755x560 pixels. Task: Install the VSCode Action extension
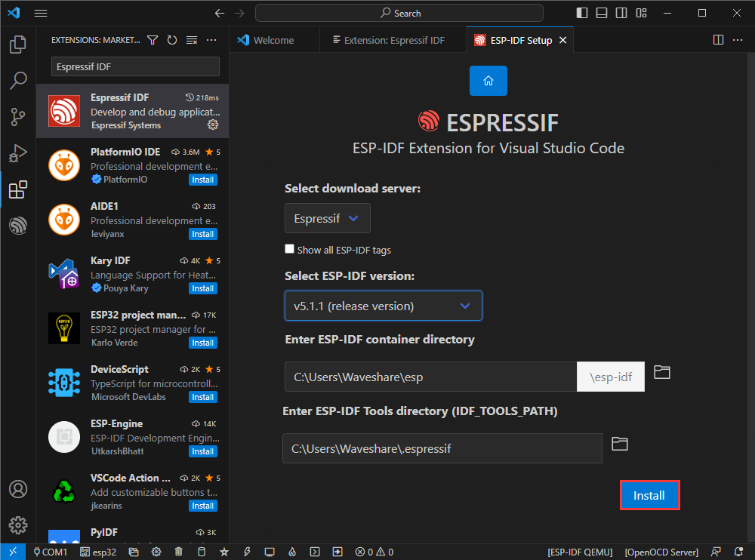point(202,506)
